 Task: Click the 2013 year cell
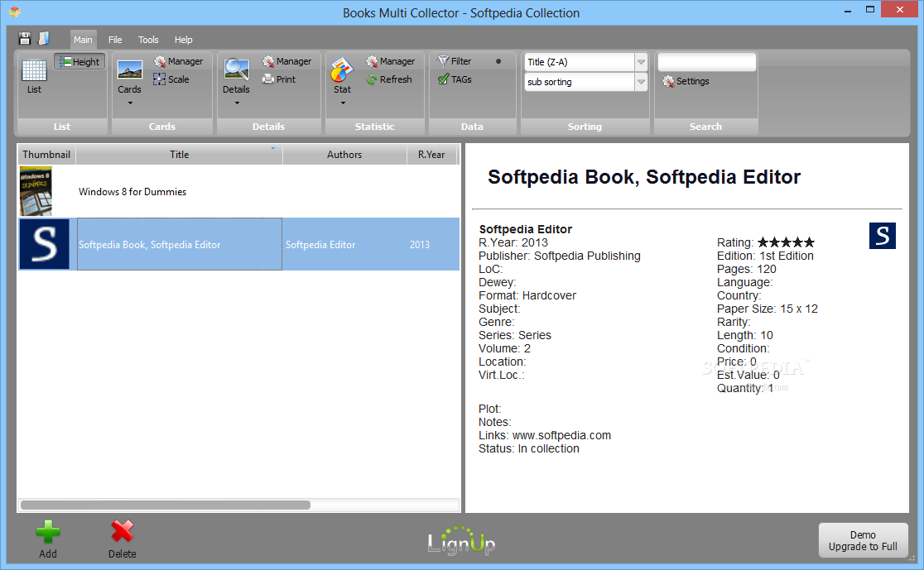[x=420, y=245]
